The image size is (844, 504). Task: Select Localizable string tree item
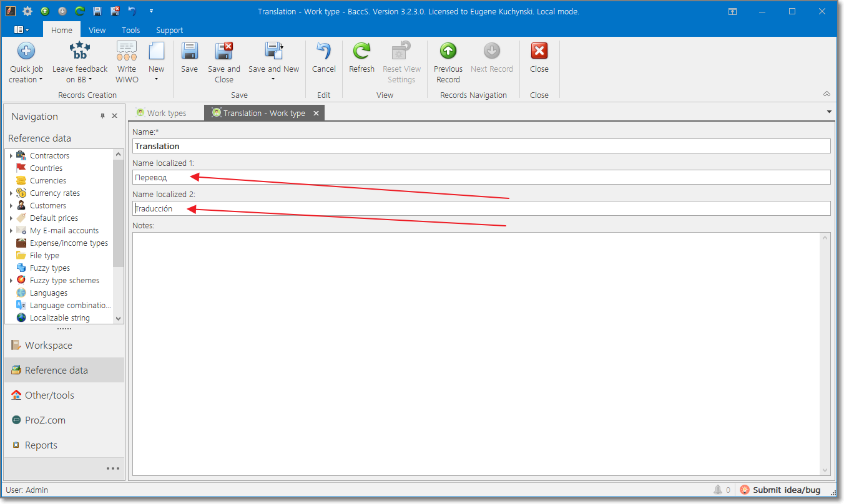pyautogui.click(x=59, y=317)
